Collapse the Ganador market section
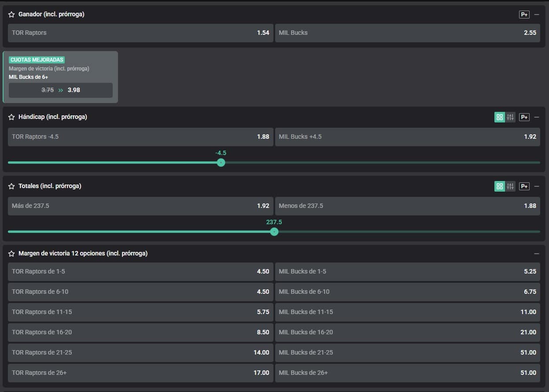 pos(537,15)
